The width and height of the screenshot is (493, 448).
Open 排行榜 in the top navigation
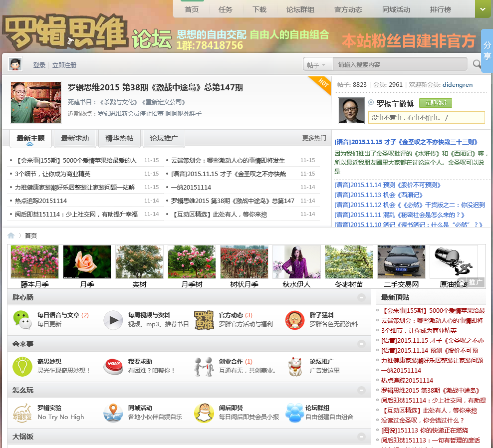[441, 9]
